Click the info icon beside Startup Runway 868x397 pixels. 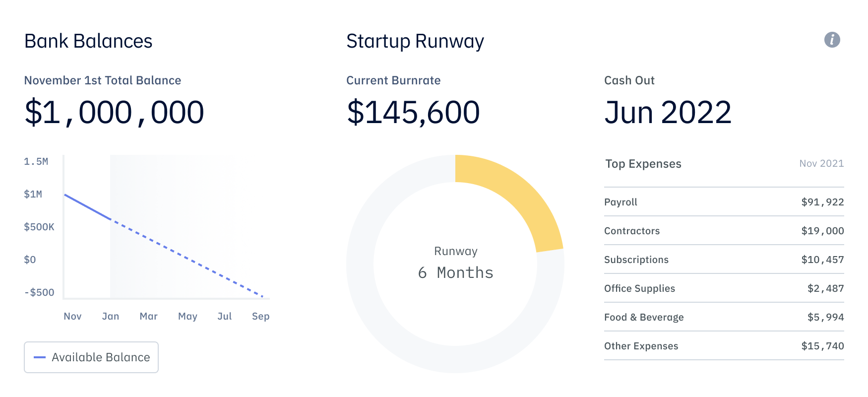click(832, 40)
